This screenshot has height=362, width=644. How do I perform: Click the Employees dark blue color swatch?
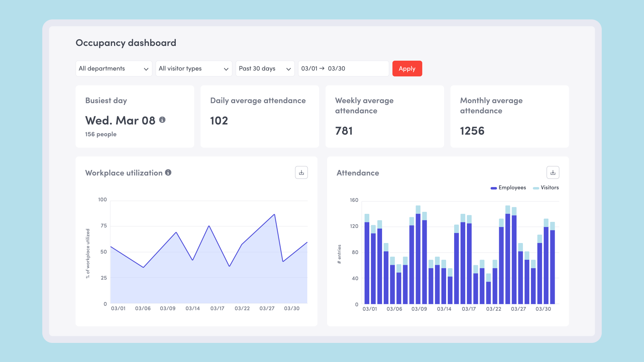click(x=493, y=188)
